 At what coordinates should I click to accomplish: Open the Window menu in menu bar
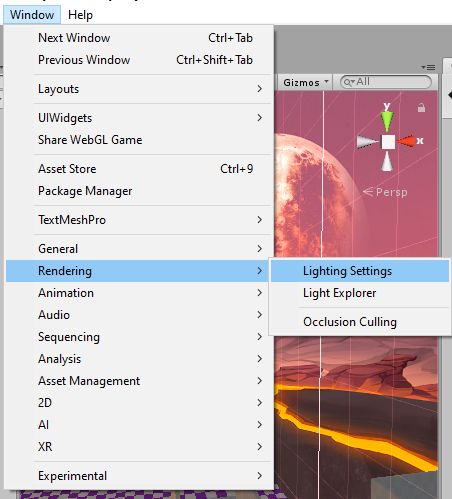tap(32, 15)
